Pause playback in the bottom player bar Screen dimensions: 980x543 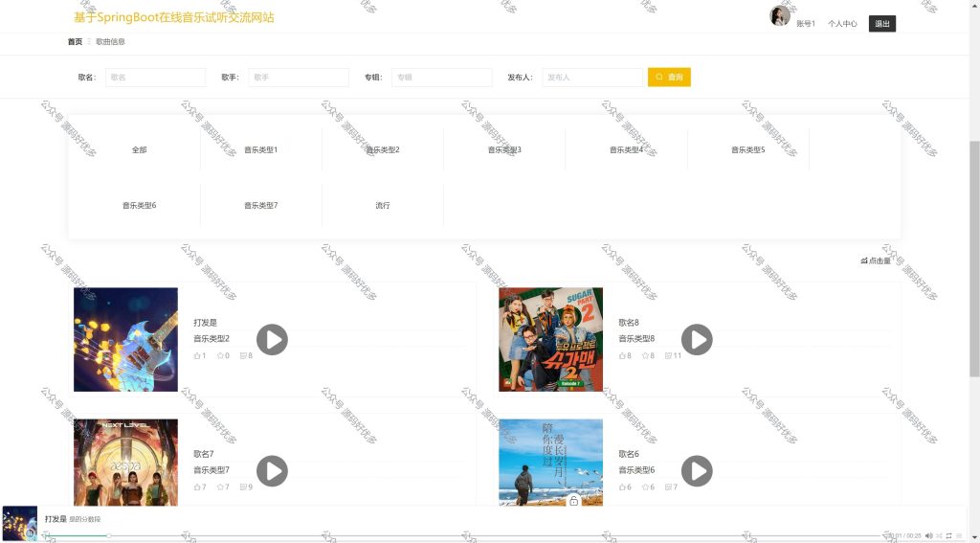coord(31,533)
